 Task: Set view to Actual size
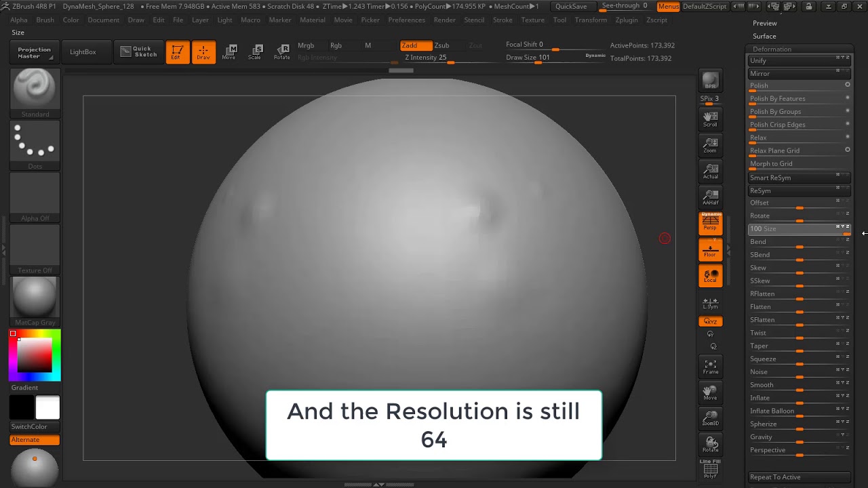[x=710, y=171]
